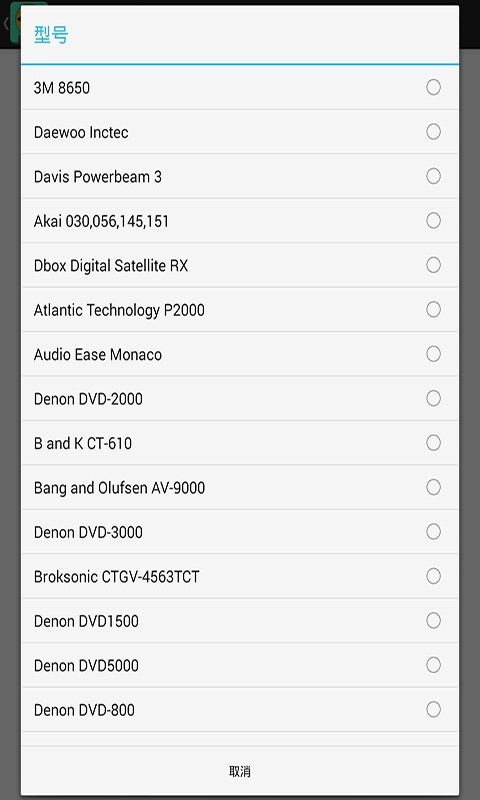The image size is (480, 800).
Task: Click the 取消 cancel button
Action: pos(240,771)
